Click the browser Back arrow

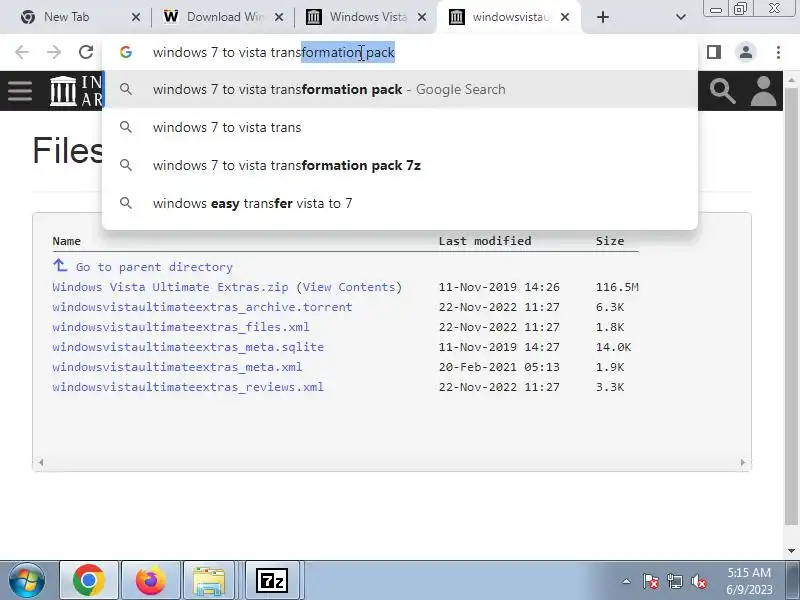(22, 52)
